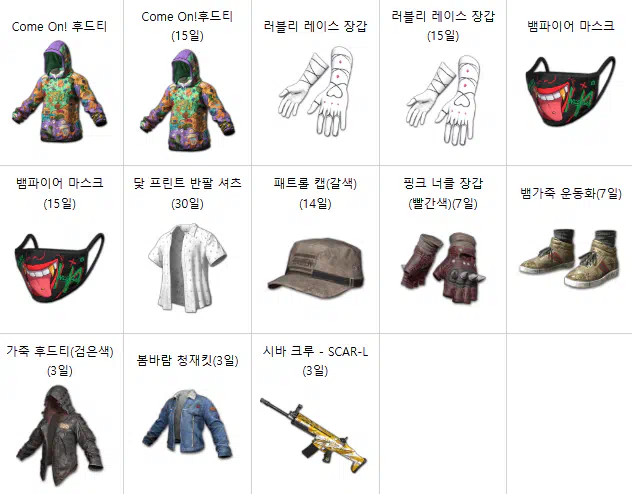
Task: Click the permanent vampire mask image
Action: pos(570,91)
